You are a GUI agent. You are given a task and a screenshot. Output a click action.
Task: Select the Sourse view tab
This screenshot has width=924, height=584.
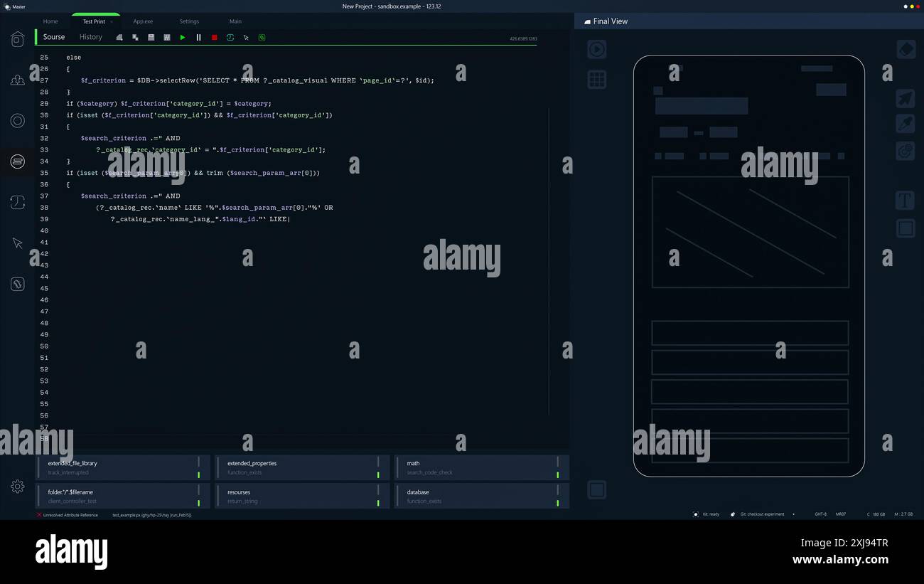click(x=54, y=37)
